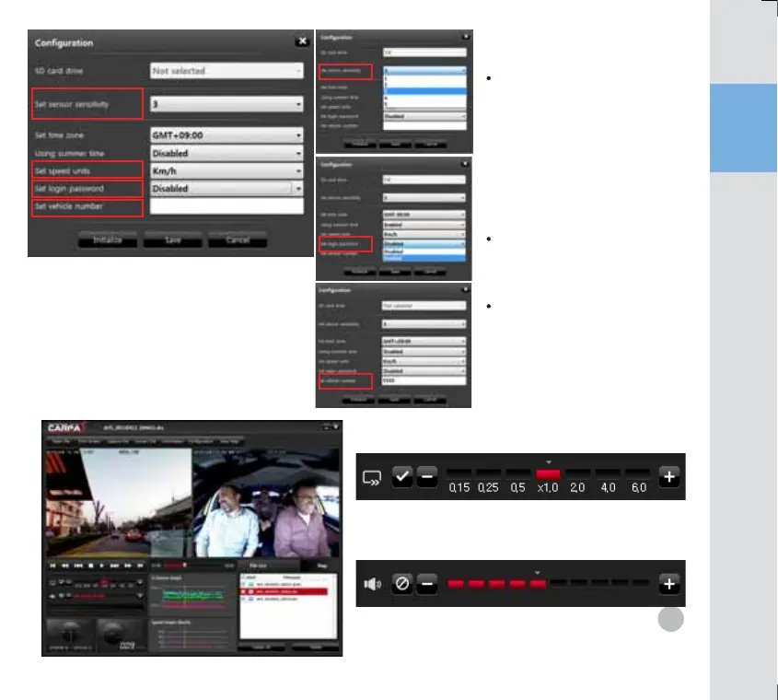Set playback speed to 4.0
The image size is (778, 700).
608,481
